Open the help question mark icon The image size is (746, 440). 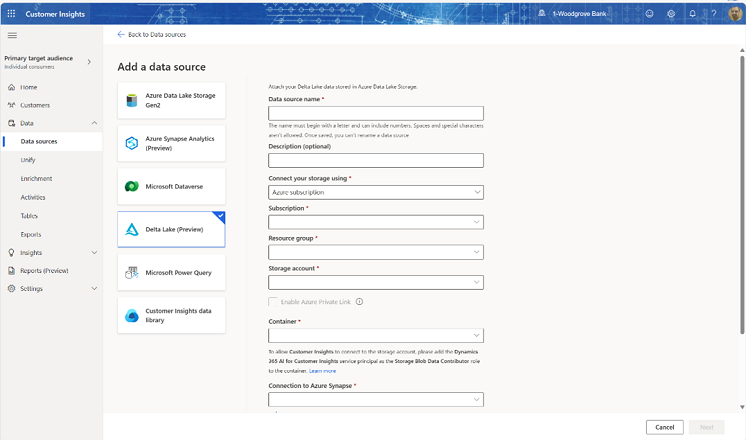713,14
